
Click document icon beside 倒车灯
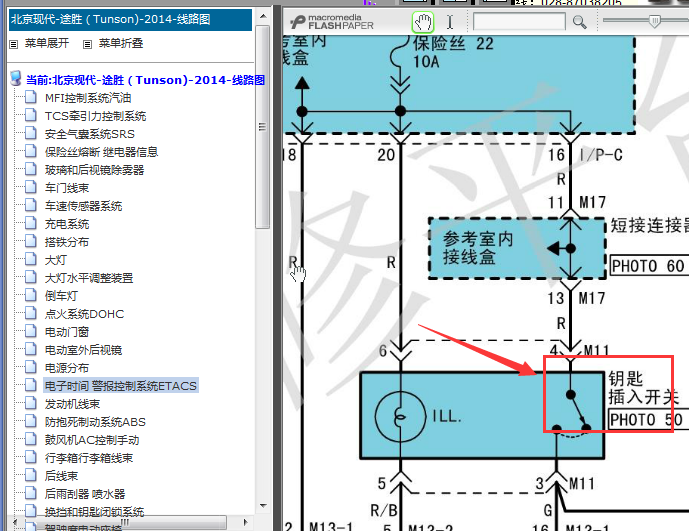pyautogui.click(x=31, y=295)
